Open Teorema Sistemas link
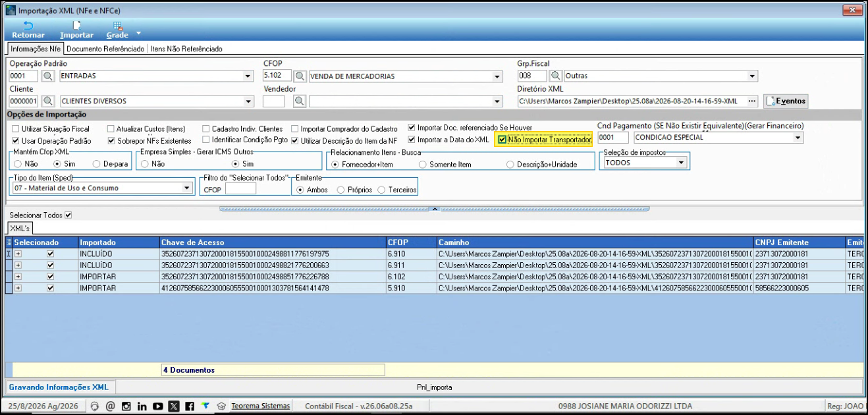Image resolution: width=868 pixels, height=415 pixels. 260,406
